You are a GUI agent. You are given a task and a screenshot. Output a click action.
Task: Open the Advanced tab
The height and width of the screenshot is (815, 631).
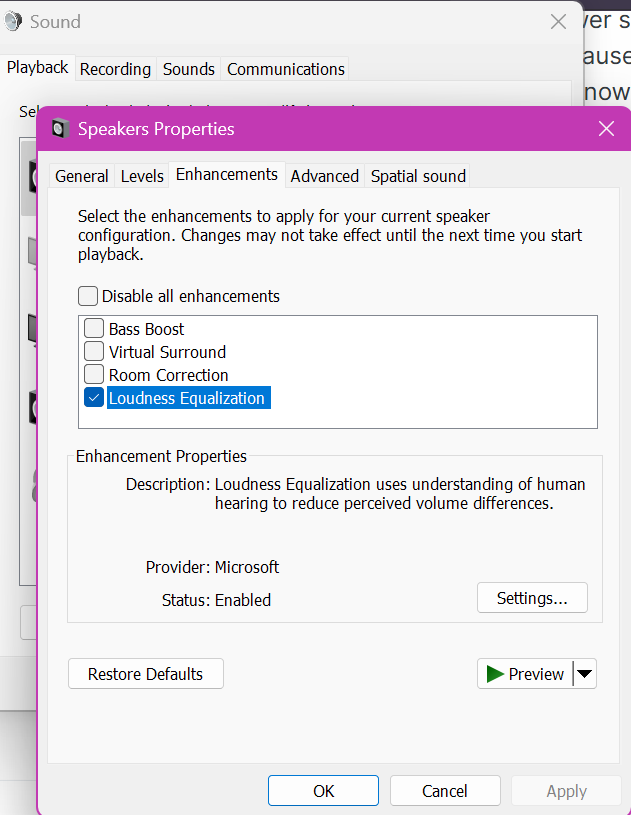pyautogui.click(x=324, y=176)
